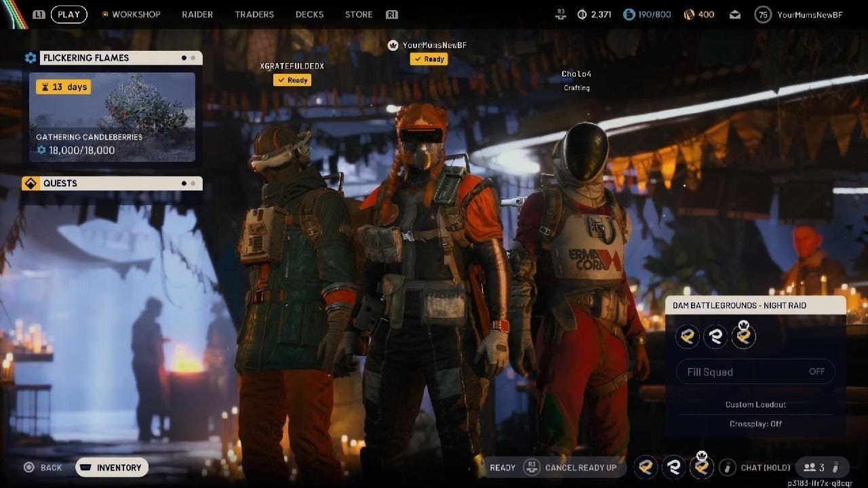Open the FLICKERING FLAMES header
This screenshot has height=488, width=868.
point(121,58)
